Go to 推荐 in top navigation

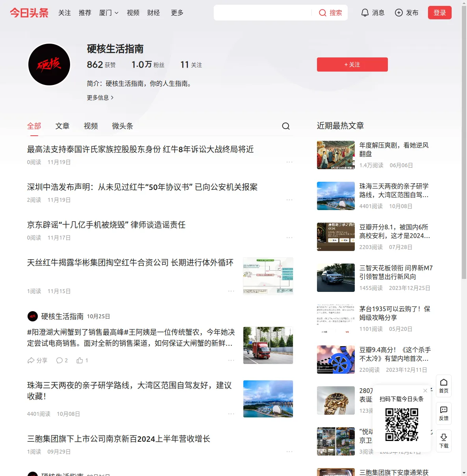85,13
